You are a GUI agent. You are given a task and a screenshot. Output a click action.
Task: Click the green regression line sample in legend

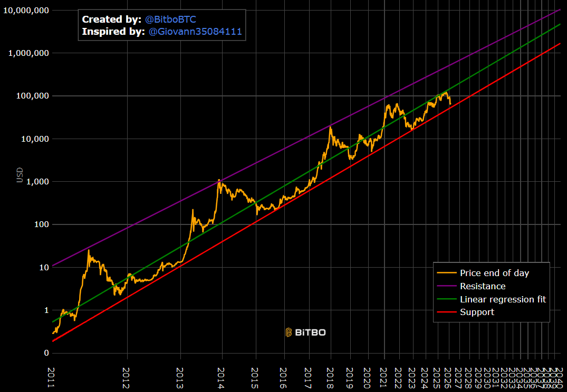[x=446, y=299]
